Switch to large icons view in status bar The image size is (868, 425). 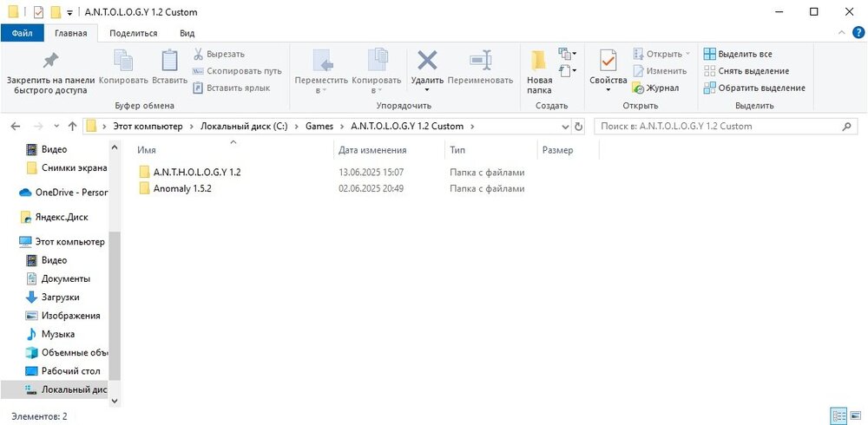pos(855,416)
